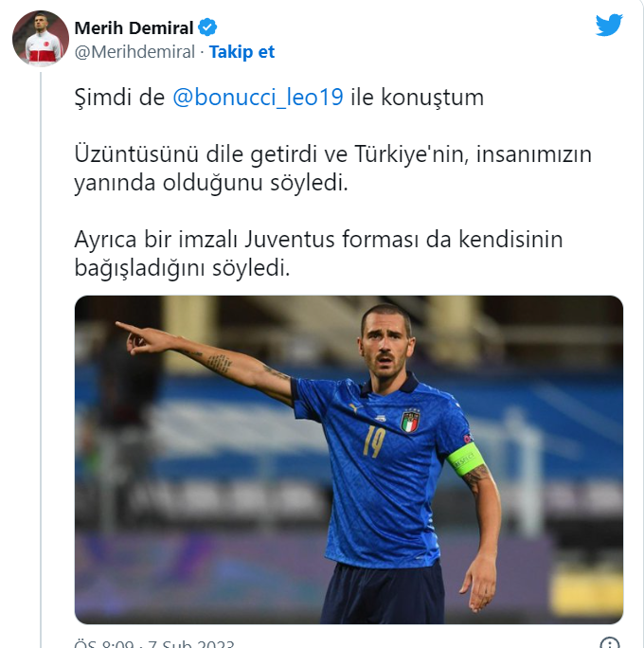Screen dimensions: 644x648
Task: Follow the account via Takip et
Action: (x=241, y=52)
